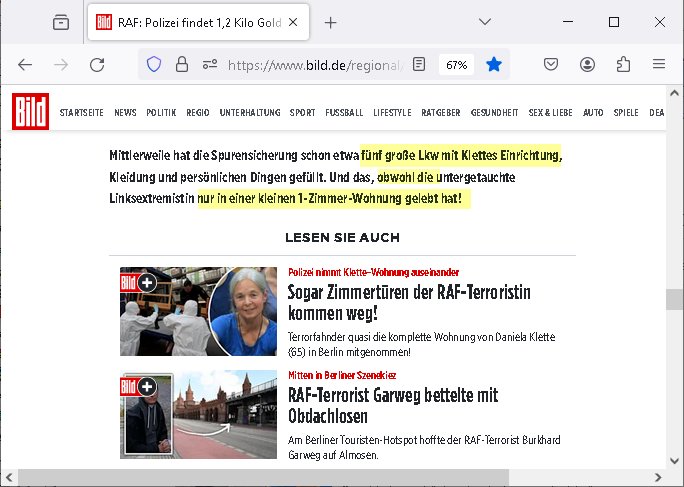Toggle reader view icon
Viewport: 684px width, 487px height.
[419, 65]
